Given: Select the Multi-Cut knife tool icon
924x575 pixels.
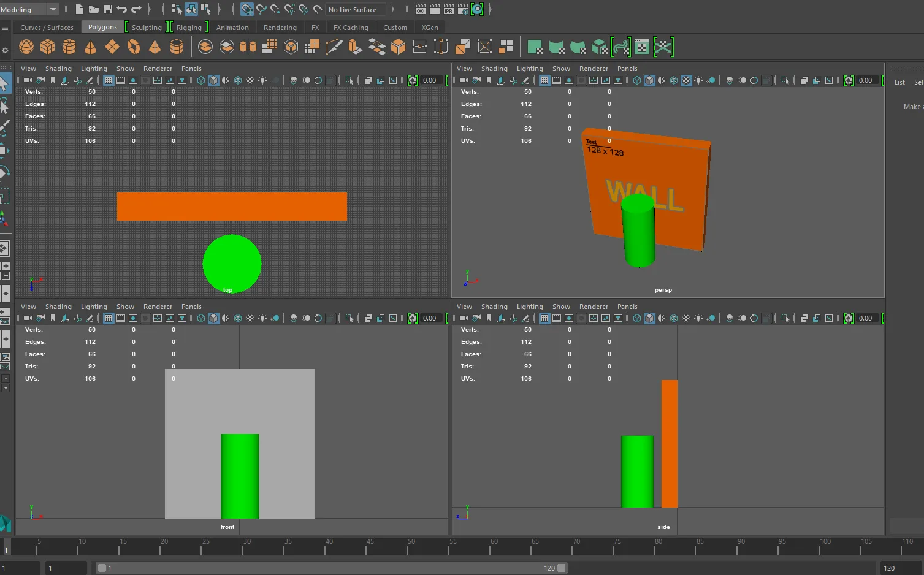Looking at the screenshot, I should pos(334,47).
